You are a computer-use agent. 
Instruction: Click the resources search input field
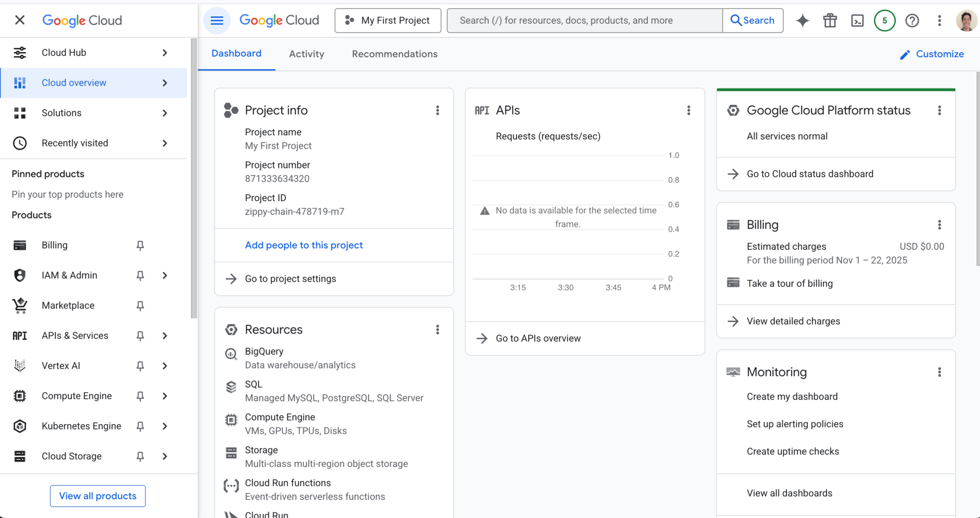pos(584,20)
